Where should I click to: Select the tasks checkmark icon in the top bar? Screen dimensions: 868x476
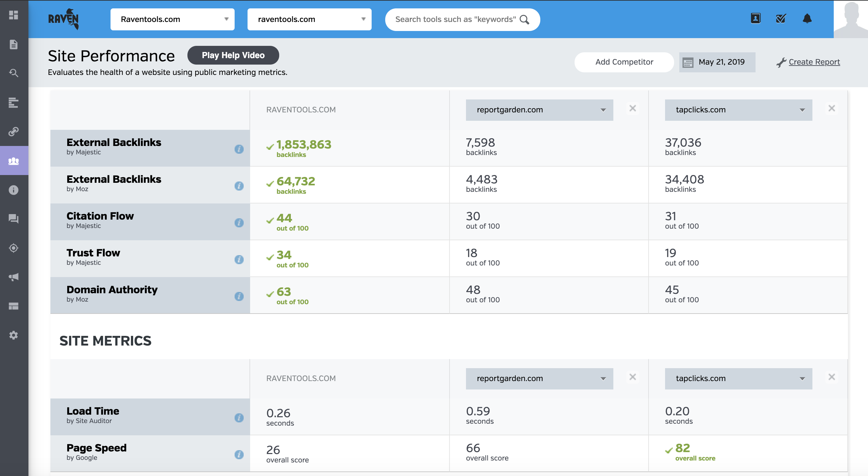click(781, 18)
